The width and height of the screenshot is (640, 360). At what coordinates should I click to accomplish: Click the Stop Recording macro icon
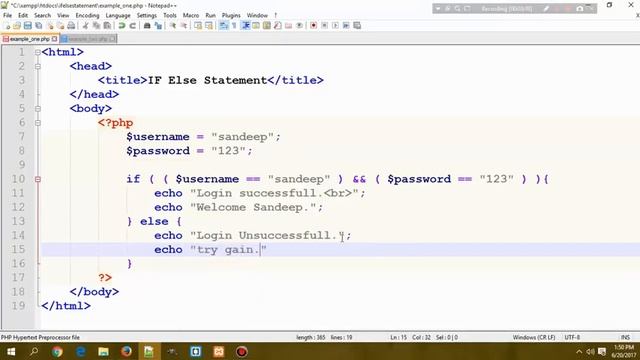click(324, 26)
